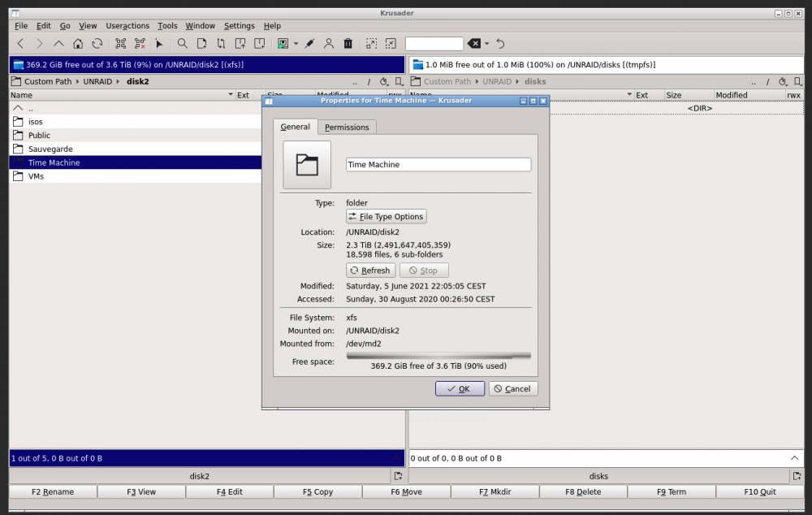Click the user profile icon in toolbar

328,44
